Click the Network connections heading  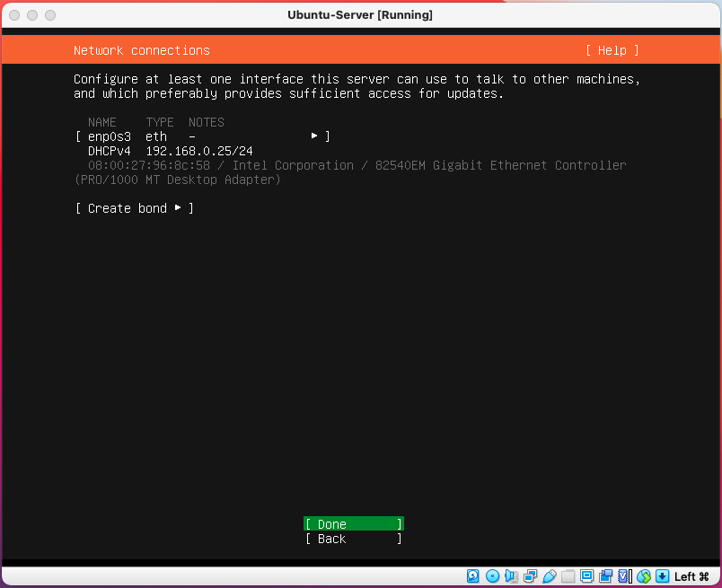[141, 50]
